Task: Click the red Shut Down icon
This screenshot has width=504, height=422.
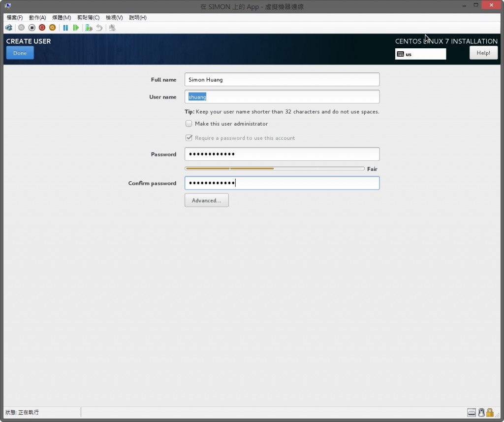Action: tap(42, 28)
